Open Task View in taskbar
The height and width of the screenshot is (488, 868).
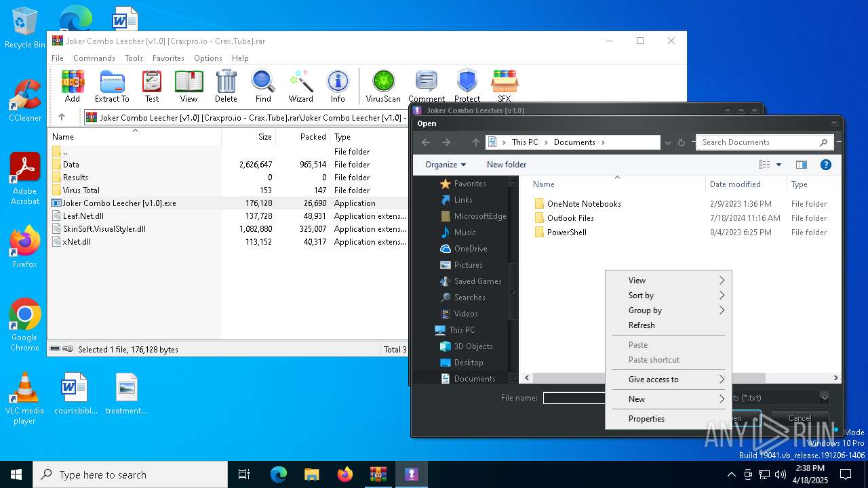point(244,474)
